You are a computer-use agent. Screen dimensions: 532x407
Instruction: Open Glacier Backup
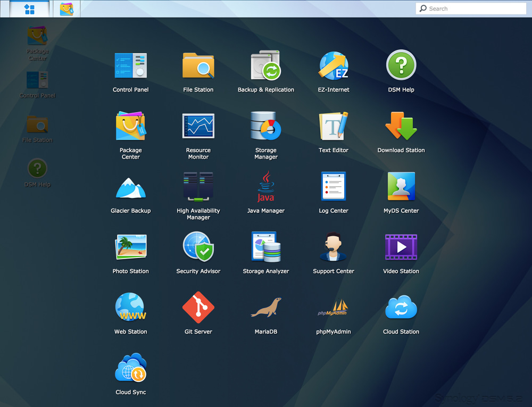click(x=130, y=187)
